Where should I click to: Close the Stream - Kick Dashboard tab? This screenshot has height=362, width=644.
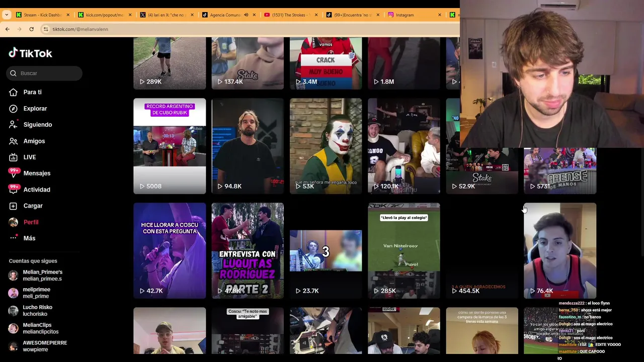68,15
